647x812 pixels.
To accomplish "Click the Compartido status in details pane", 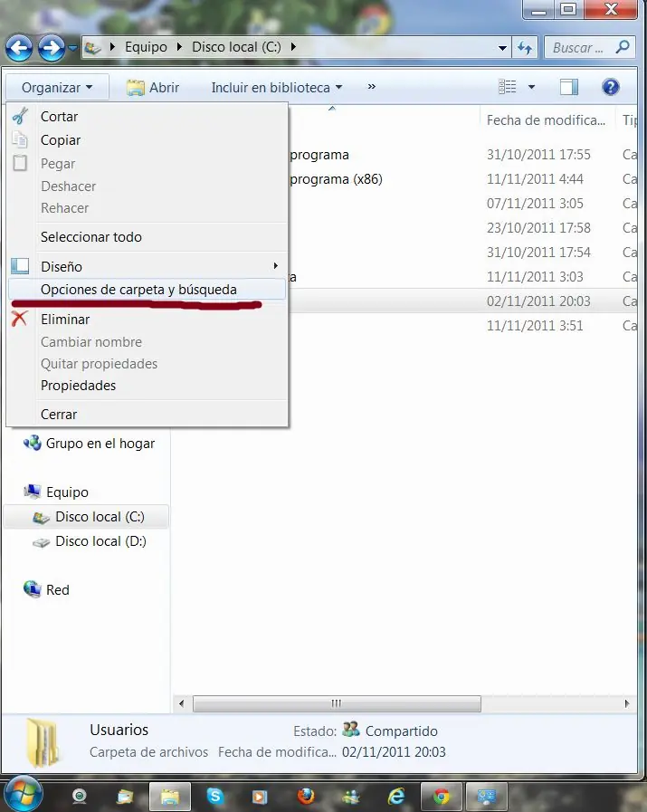I will tap(402, 731).
